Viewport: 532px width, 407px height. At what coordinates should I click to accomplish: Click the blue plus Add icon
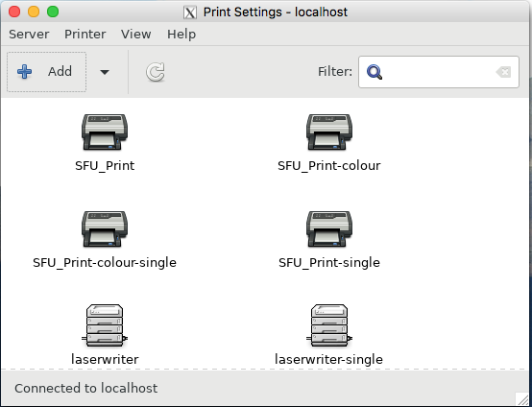[24, 72]
